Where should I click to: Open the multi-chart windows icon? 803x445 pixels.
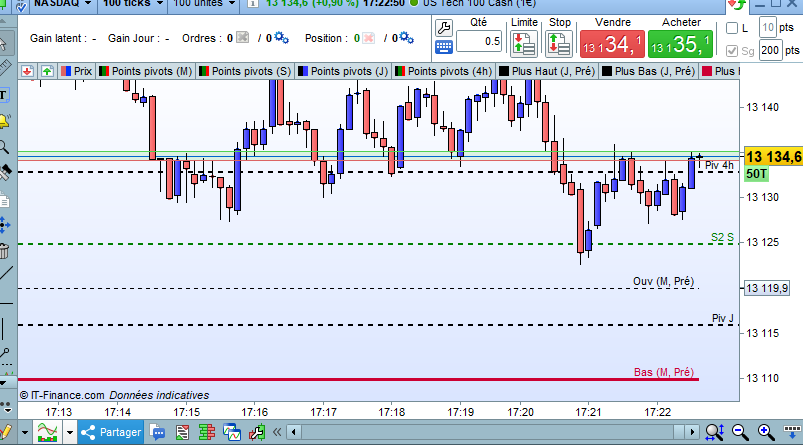pyautogui.click(x=232, y=433)
